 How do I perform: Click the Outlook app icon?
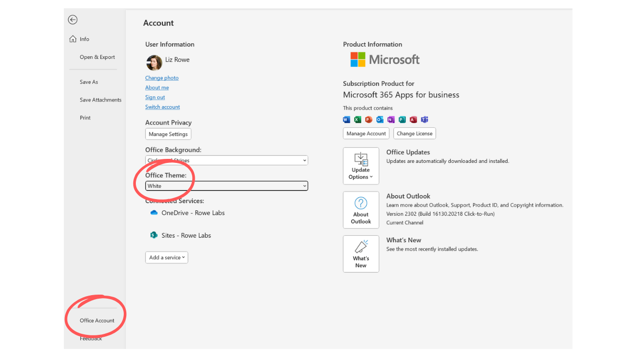380,120
